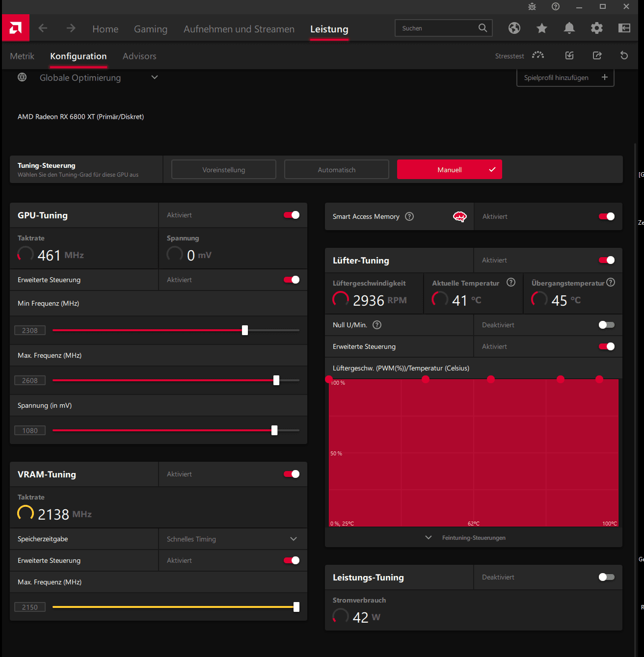Click the globe icon beside Globale Optimierung

tap(22, 77)
